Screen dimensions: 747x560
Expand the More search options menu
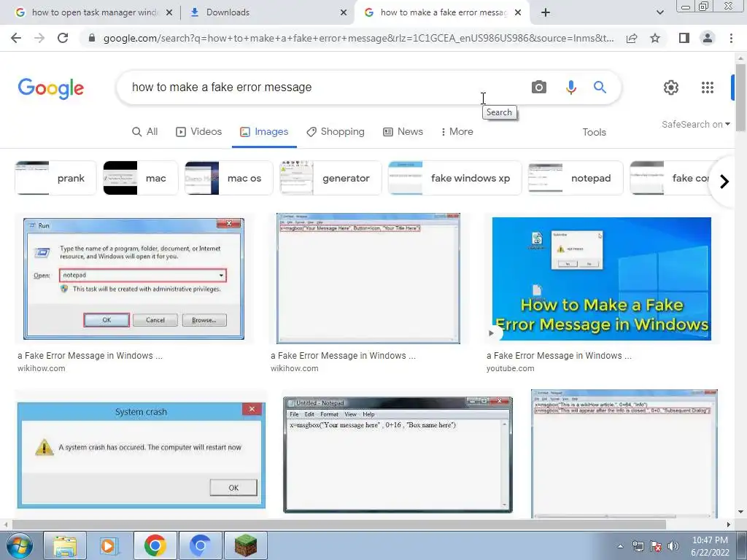pos(457,132)
